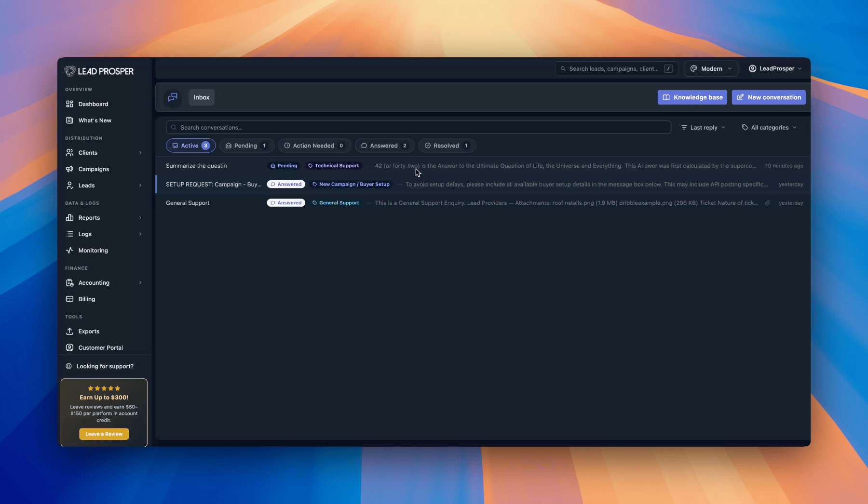Open the General Support conversation title
Viewport: 868px width, 504px height.
[x=188, y=203]
